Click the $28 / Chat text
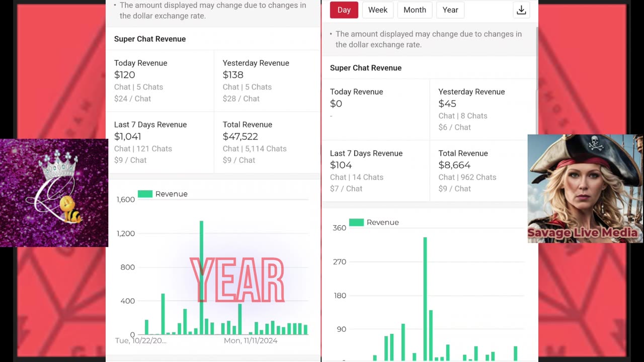Viewport: 644px width, 362px height. click(241, 99)
